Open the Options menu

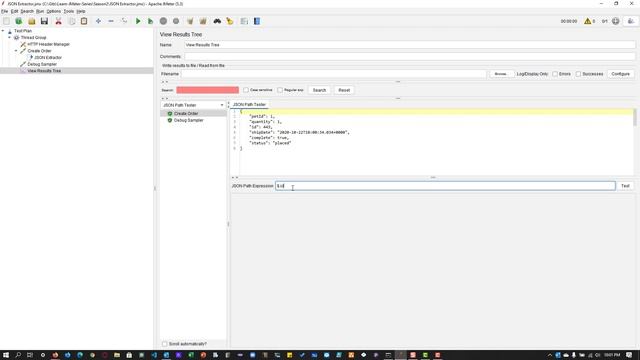(x=53, y=11)
